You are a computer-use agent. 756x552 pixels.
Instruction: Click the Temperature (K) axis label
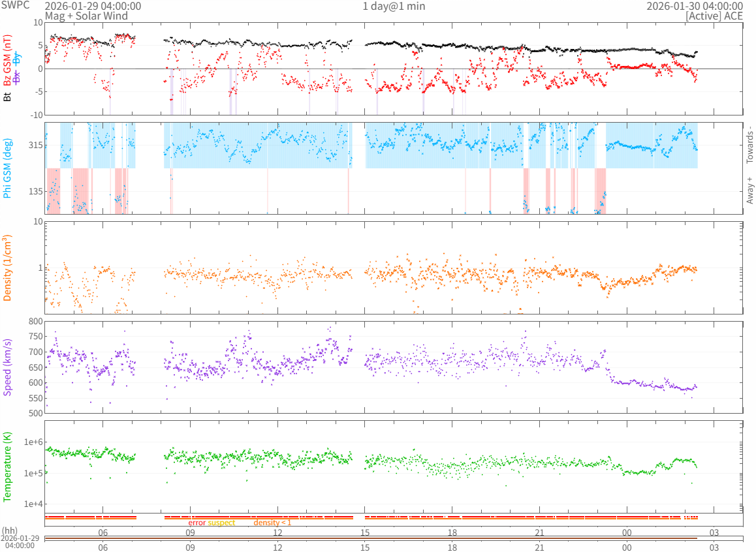(x=7, y=467)
